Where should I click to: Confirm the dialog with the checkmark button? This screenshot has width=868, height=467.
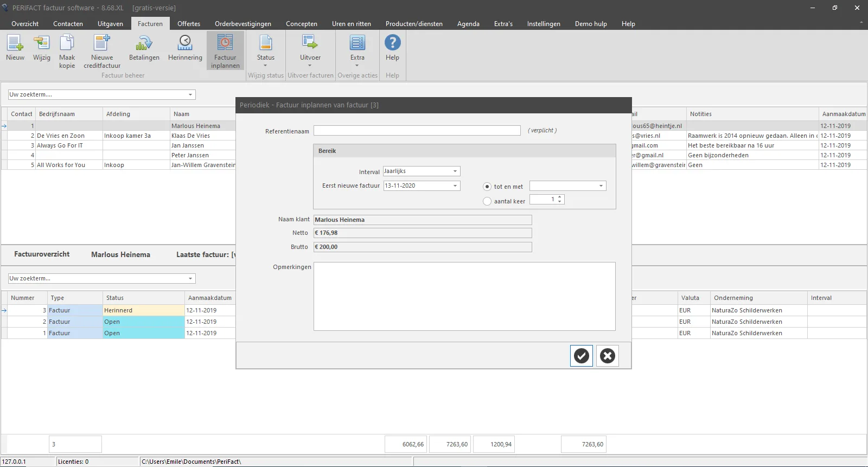click(582, 356)
